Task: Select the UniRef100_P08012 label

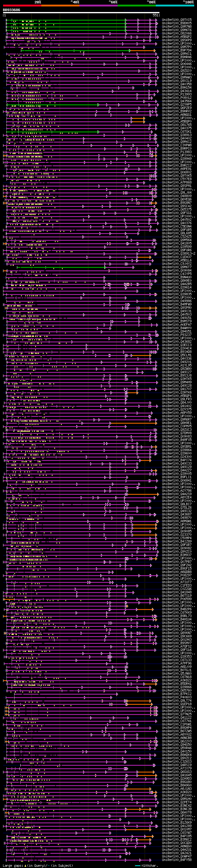Action: (176, 98)
